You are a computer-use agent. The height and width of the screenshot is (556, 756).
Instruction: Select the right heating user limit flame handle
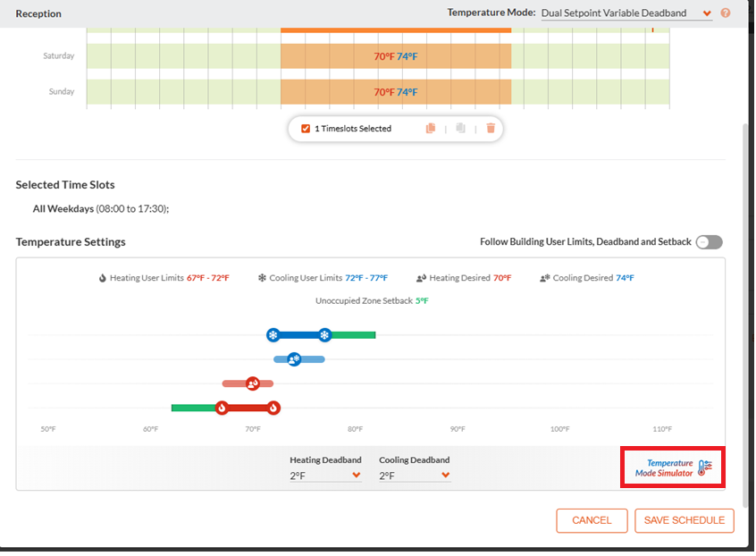273,408
